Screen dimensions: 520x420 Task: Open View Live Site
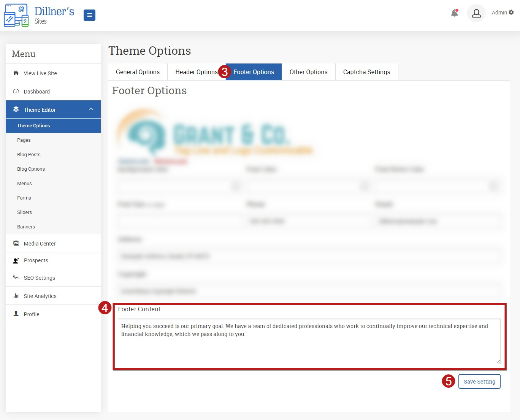click(x=53, y=73)
